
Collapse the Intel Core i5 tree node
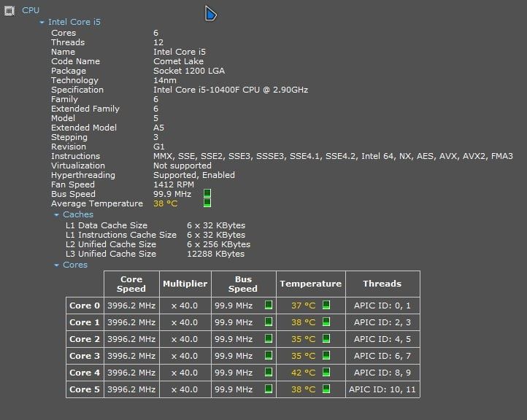pos(42,22)
